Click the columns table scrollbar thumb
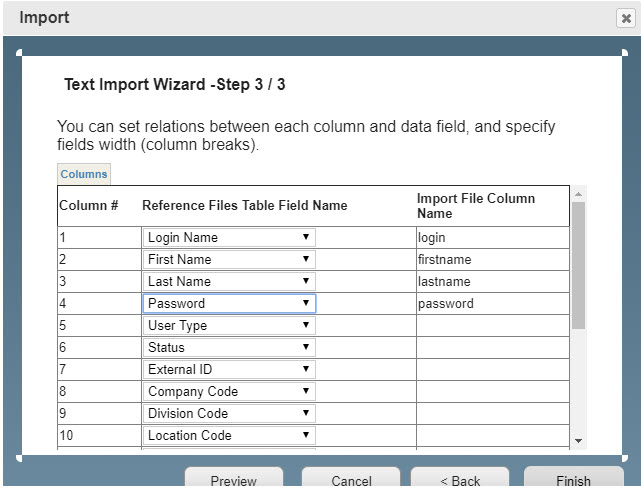The image size is (641, 492). 578,266
